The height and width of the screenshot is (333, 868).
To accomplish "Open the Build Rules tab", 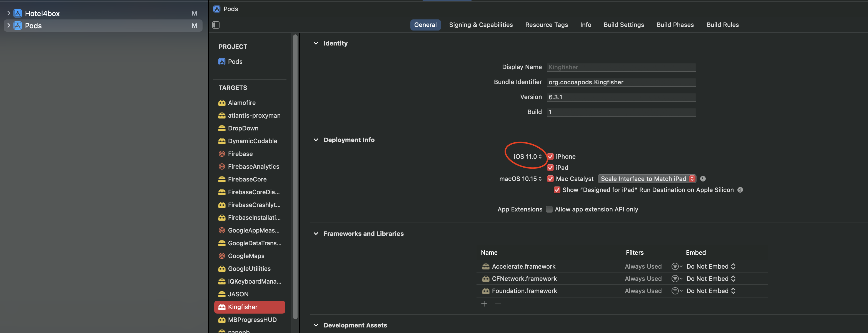I will click(x=723, y=25).
